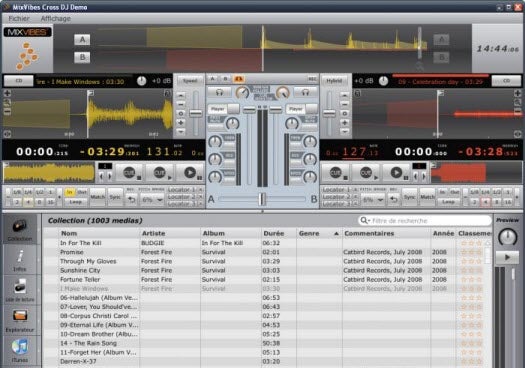Click overview deck A button on left
Image resolution: width=525 pixels, height=368 pixels.
(82, 40)
